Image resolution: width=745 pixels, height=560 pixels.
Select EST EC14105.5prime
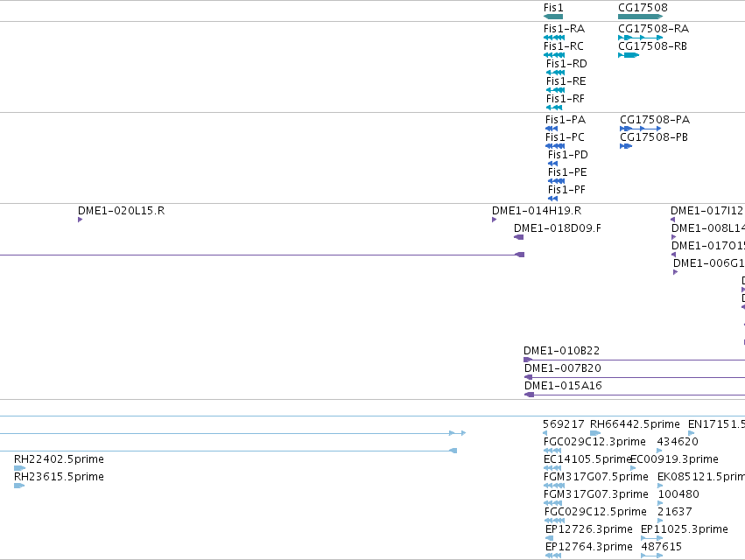click(587, 459)
